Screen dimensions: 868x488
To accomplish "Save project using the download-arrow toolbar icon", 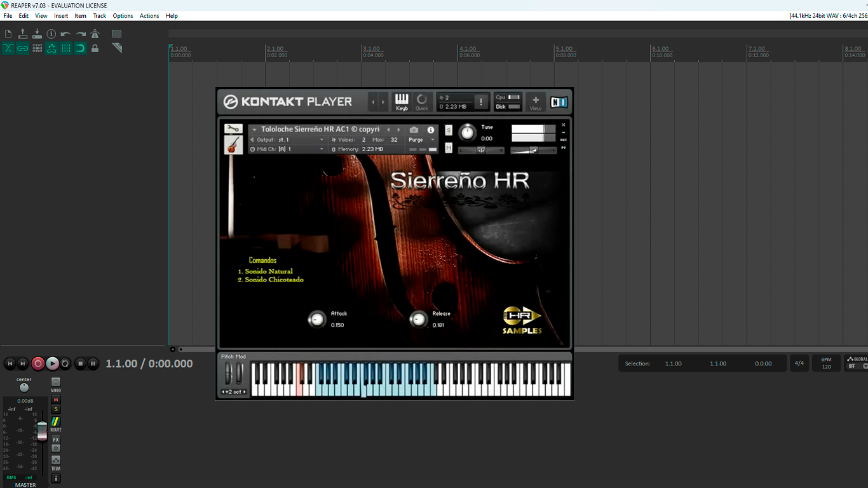I will (x=37, y=34).
